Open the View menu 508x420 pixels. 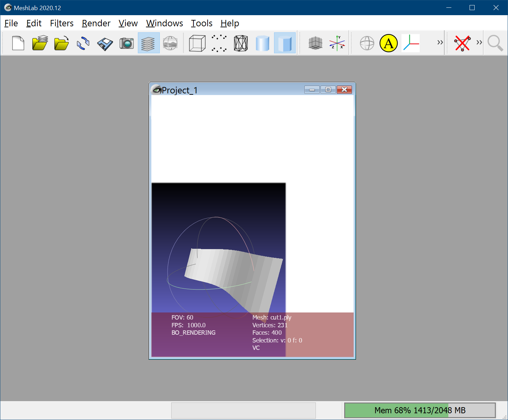click(128, 23)
